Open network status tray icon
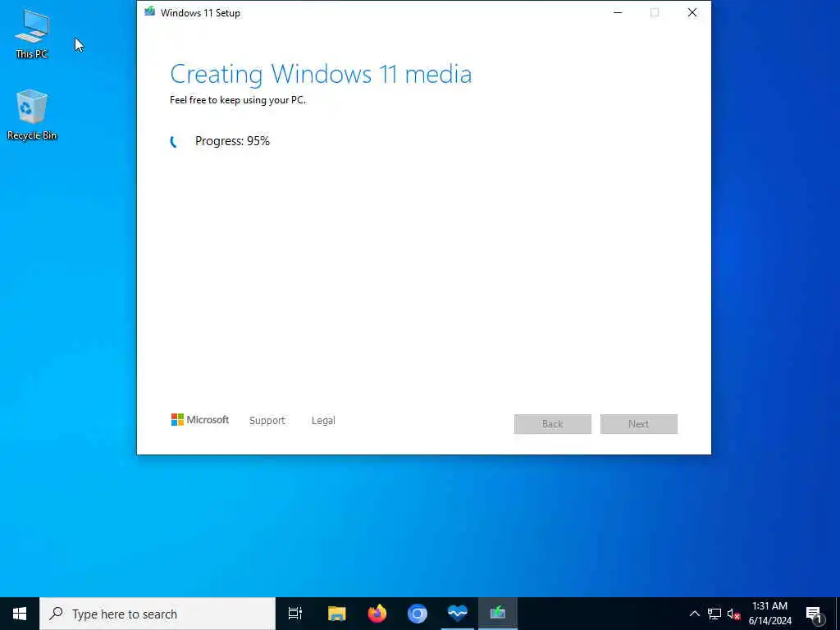 pyautogui.click(x=714, y=614)
